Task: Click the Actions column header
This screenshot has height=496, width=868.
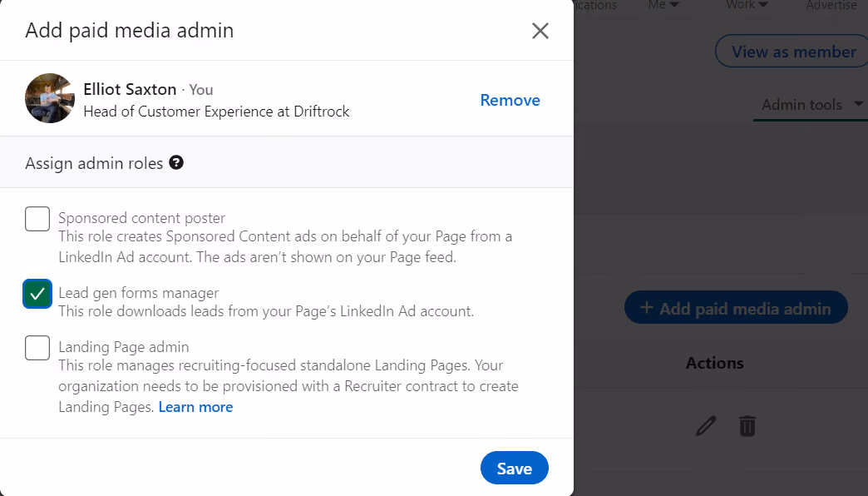Action: click(715, 363)
